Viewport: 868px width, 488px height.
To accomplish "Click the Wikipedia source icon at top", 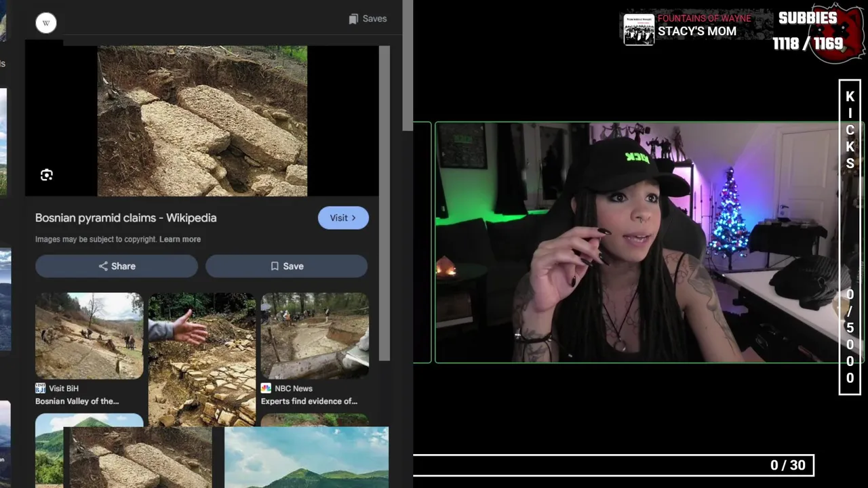I will pyautogui.click(x=46, y=23).
